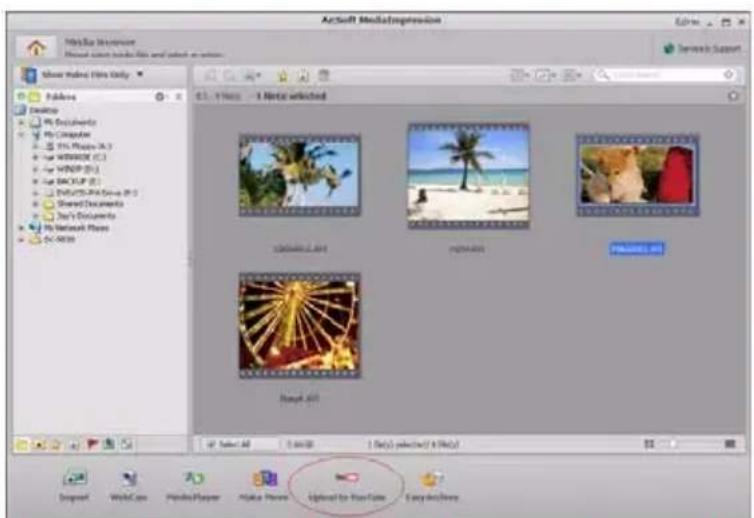Open the toolbar dropdown next to rotate icons

(253, 76)
